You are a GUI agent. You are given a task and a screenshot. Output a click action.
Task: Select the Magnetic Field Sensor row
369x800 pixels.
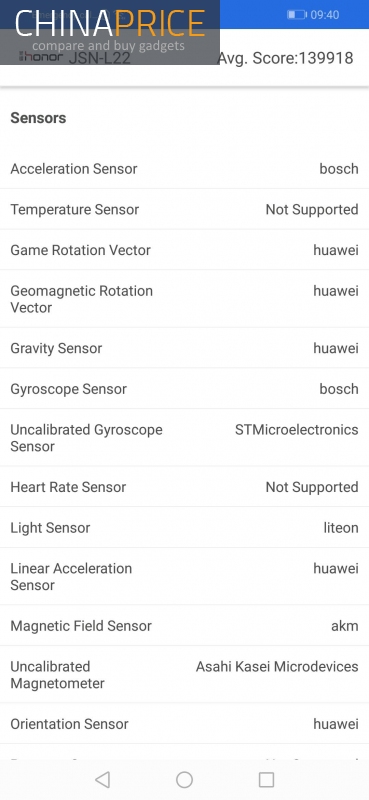184,626
